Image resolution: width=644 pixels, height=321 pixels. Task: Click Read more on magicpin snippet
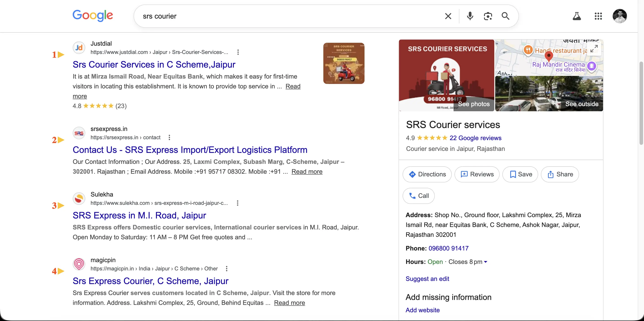(290, 303)
